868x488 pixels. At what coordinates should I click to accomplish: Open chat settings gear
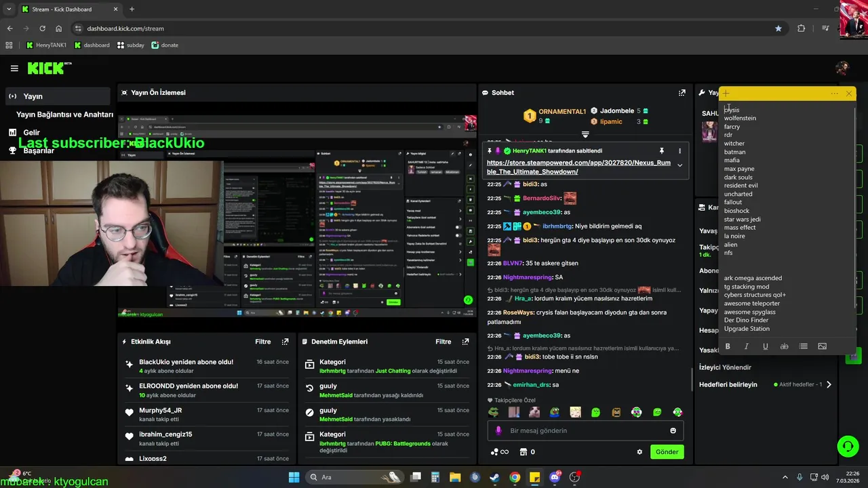point(639,452)
